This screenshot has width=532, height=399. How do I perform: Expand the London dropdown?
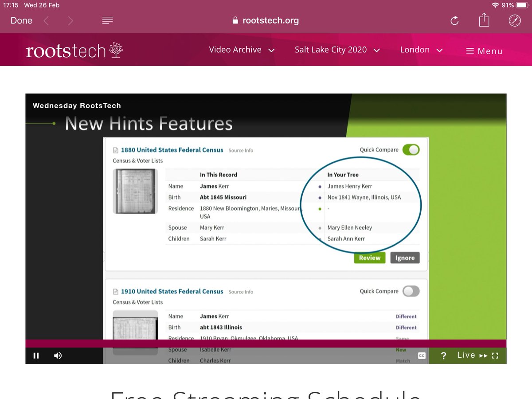[421, 50]
